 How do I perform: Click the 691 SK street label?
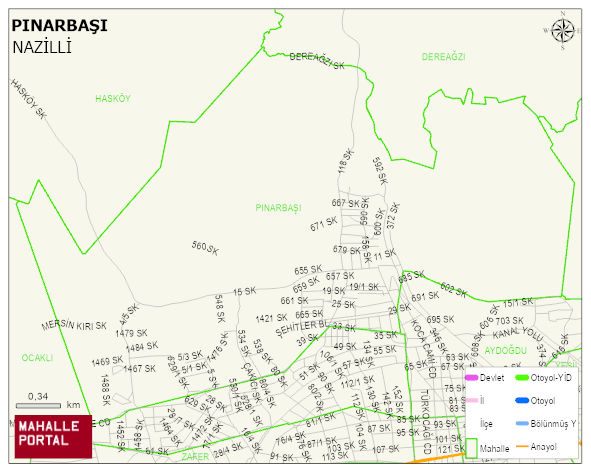(x=425, y=297)
